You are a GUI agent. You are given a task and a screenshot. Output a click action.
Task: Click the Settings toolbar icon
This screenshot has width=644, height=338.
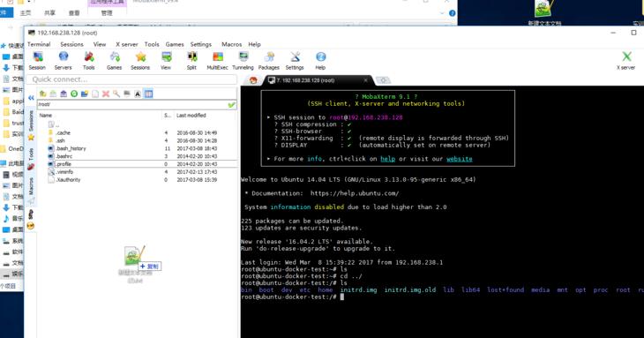pyautogui.click(x=295, y=60)
